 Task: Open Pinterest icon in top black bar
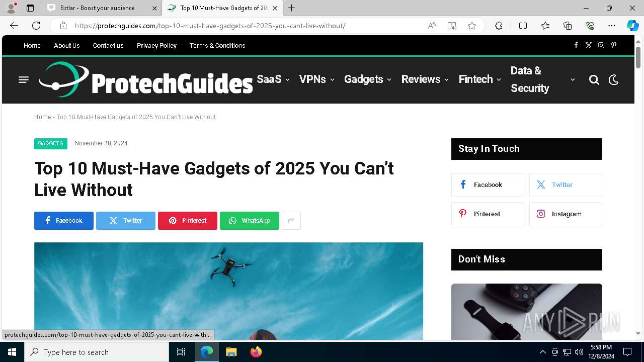tap(614, 45)
